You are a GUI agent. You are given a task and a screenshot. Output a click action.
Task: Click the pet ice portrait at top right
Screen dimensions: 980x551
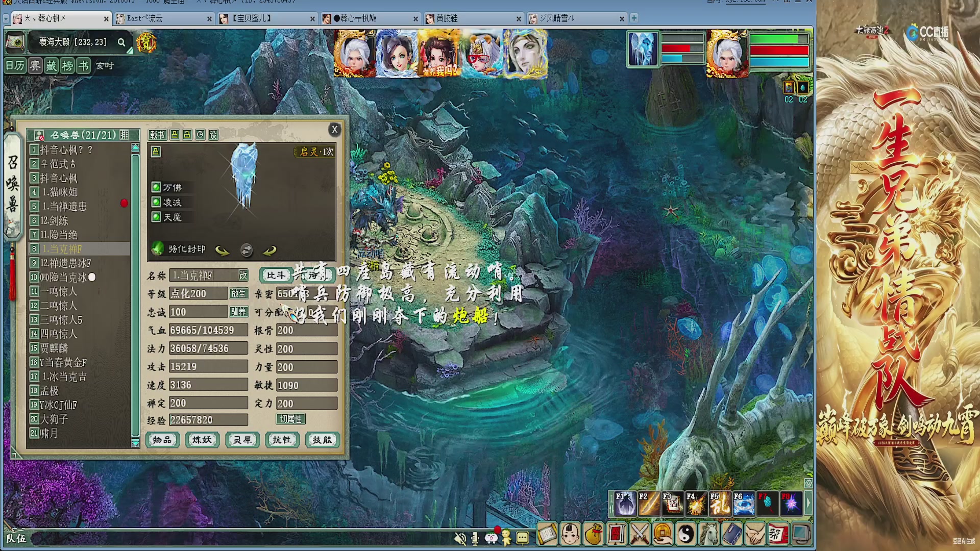643,49
